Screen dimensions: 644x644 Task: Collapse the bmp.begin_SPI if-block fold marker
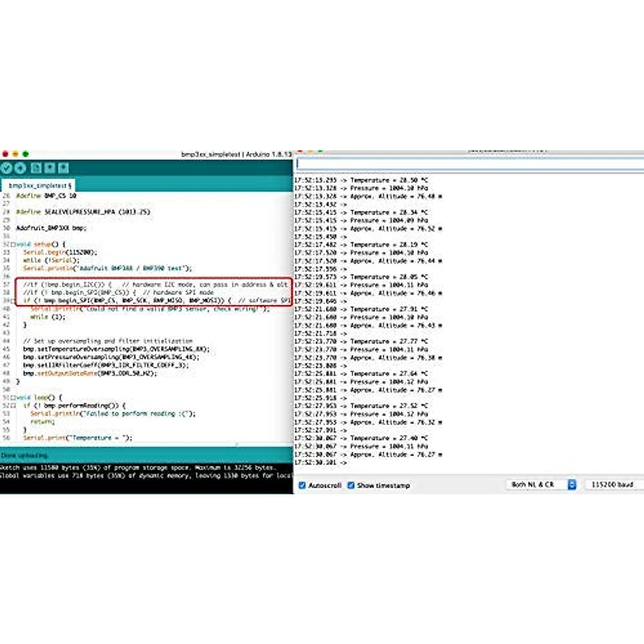pos(14,301)
